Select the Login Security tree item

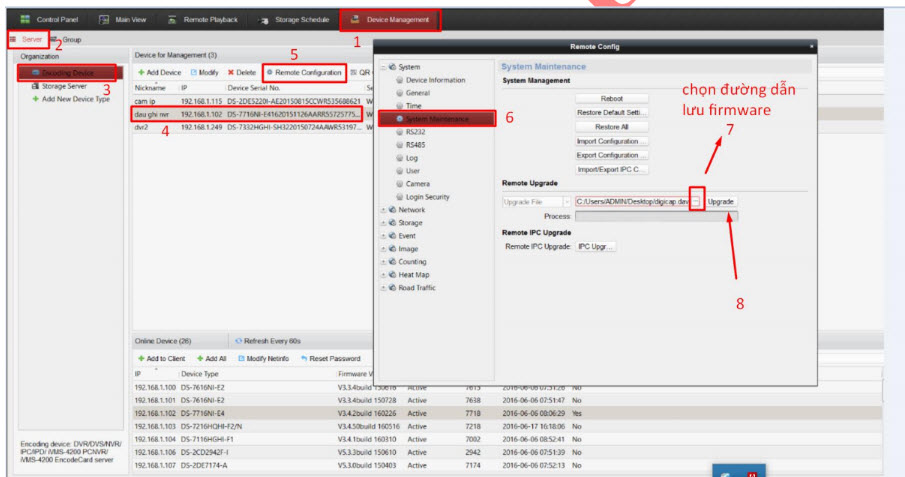coord(430,197)
